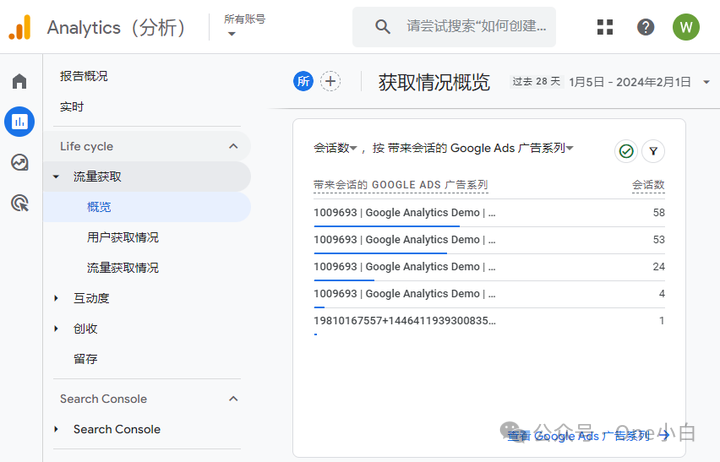Click the blue 所 segment chip

(x=303, y=81)
